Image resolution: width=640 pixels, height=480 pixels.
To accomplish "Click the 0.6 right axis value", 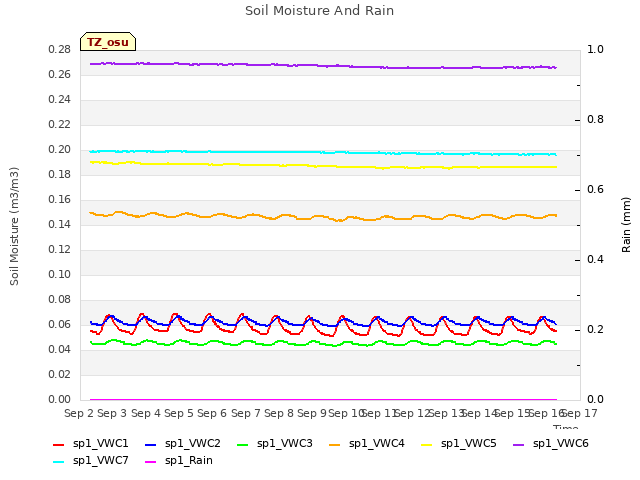I will (x=595, y=190).
